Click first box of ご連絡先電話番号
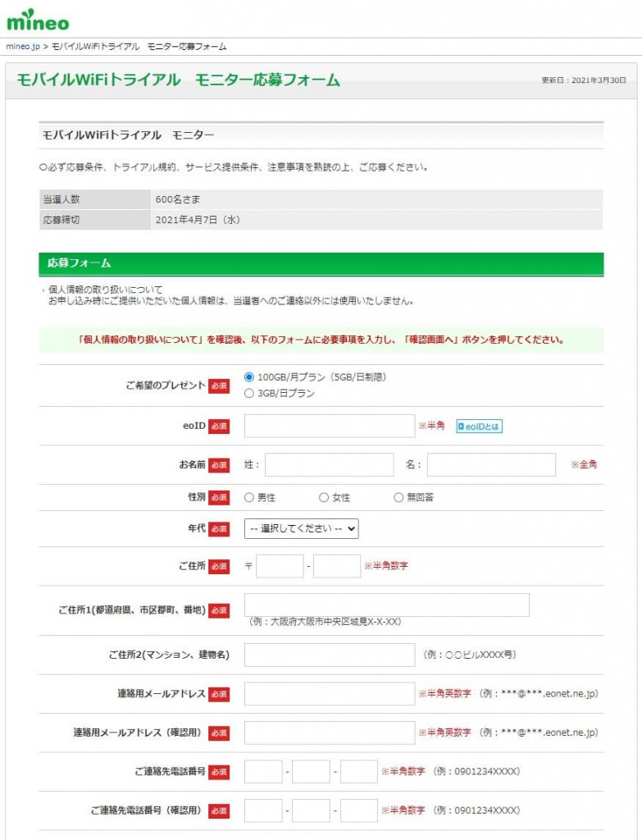Screen dimensions: 642x840 click(263, 772)
